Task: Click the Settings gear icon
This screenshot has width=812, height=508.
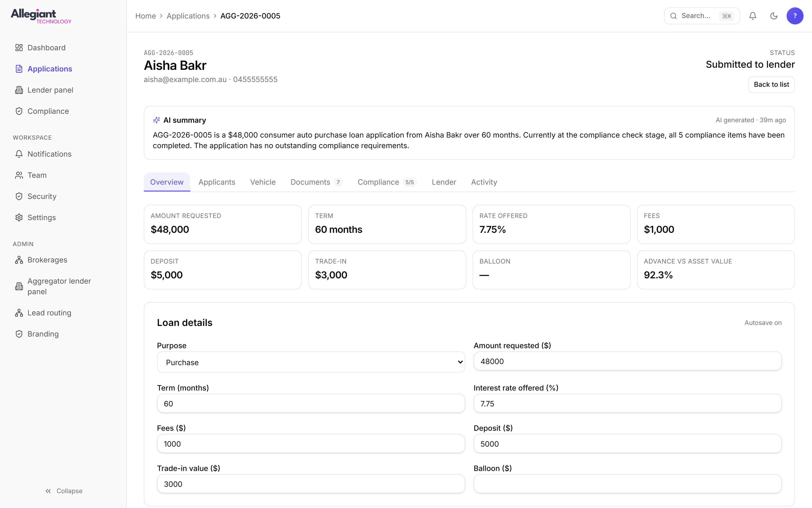Action: 19,217
